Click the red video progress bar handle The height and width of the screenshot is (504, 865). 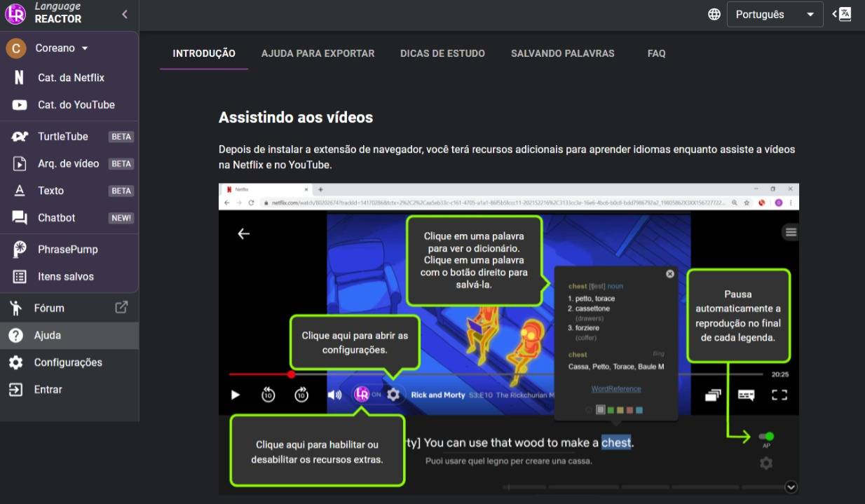tap(291, 374)
